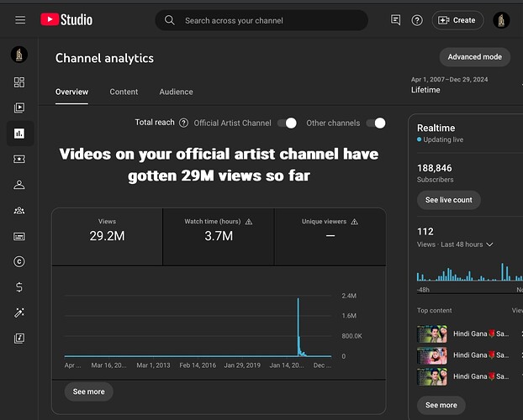Open Subtitles section in sidebar
523x420 pixels.
19,236
